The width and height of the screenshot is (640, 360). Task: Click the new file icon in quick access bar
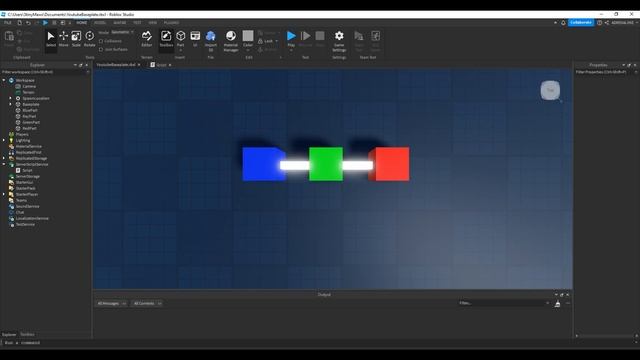tap(19, 22)
